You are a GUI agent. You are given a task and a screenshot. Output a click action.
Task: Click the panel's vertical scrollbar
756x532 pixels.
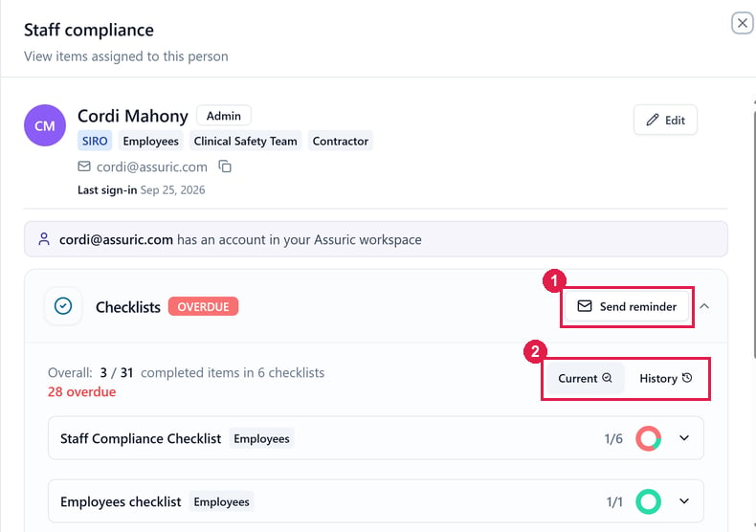(x=753, y=234)
